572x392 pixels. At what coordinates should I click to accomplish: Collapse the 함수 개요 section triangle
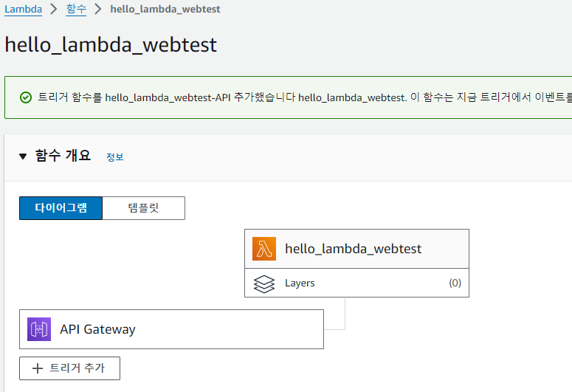(23, 157)
